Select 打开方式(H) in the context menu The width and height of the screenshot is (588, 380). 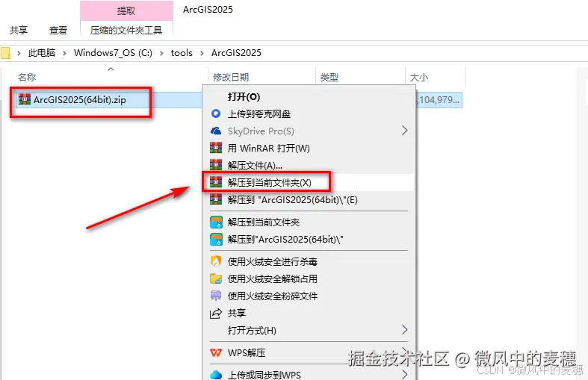pyautogui.click(x=309, y=330)
